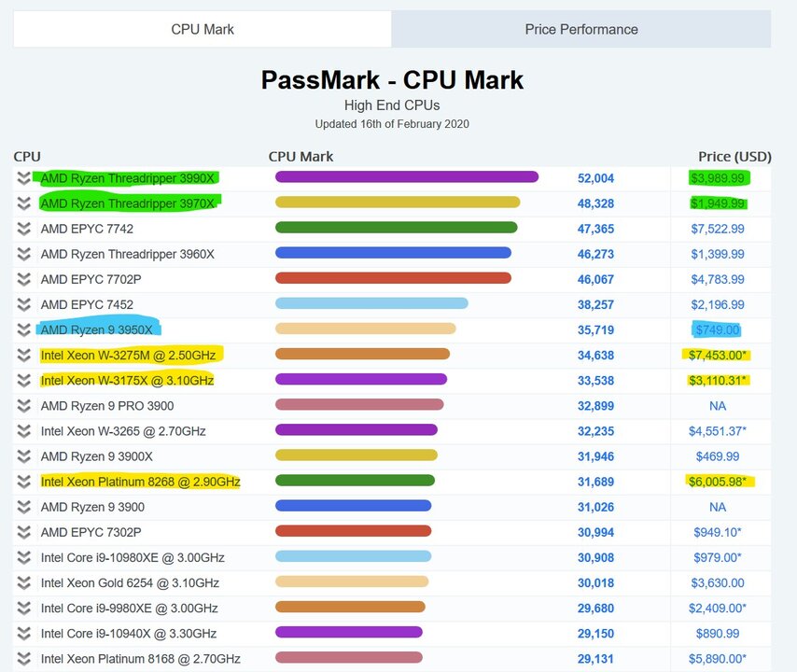Image resolution: width=797 pixels, height=672 pixels.
Task: Click the 35,719 CPU Mark score
Action: point(595,329)
